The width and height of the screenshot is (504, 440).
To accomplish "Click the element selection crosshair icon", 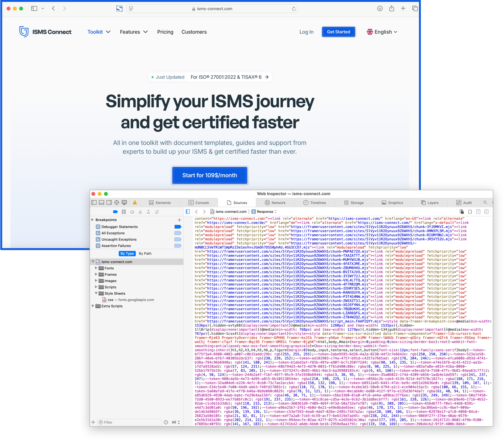I will pyautogui.click(x=117, y=203).
